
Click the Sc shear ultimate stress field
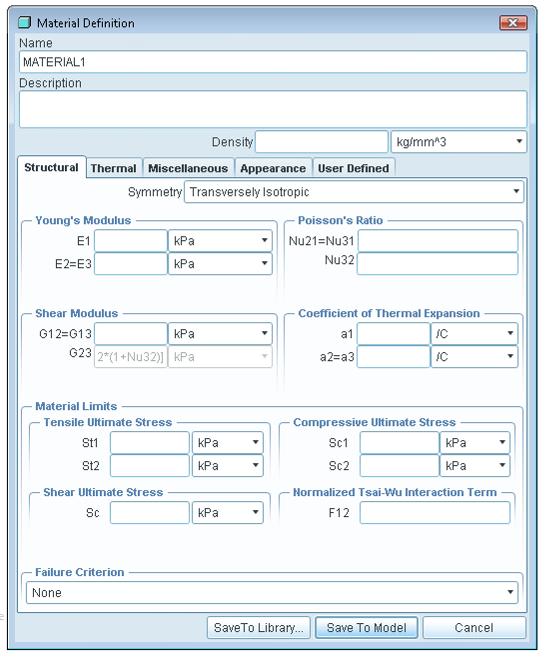pyautogui.click(x=150, y=513)
